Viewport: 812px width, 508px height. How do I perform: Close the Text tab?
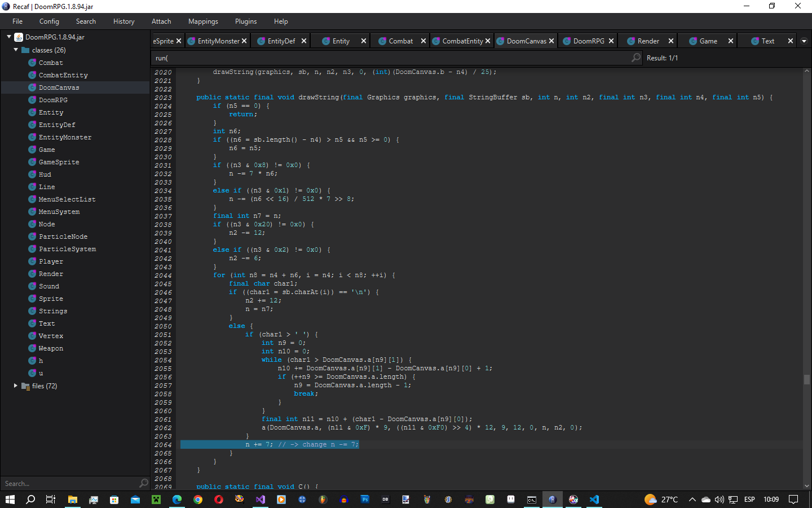coord(791,41)
